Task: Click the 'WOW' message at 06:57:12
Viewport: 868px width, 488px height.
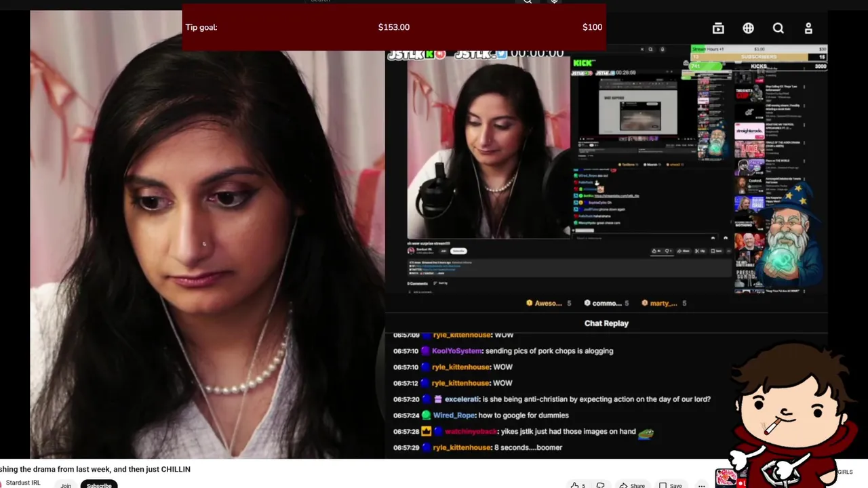Action: click(502, 383)
